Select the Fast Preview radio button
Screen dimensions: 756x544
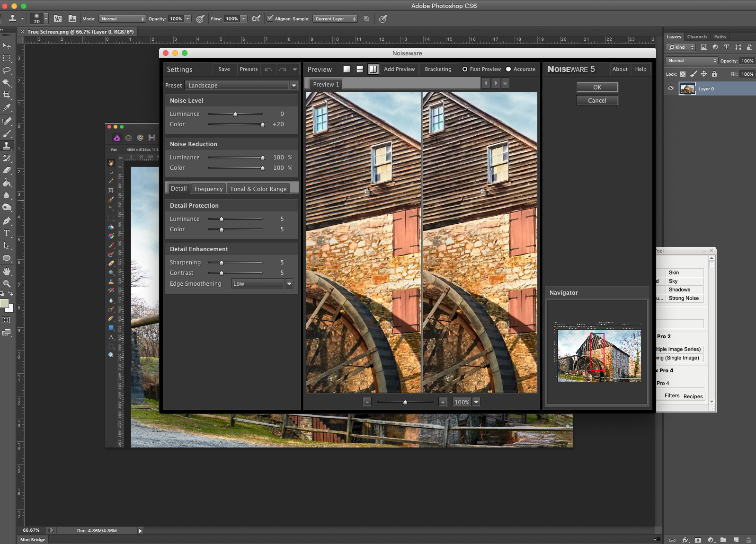[x=465, y=69]
